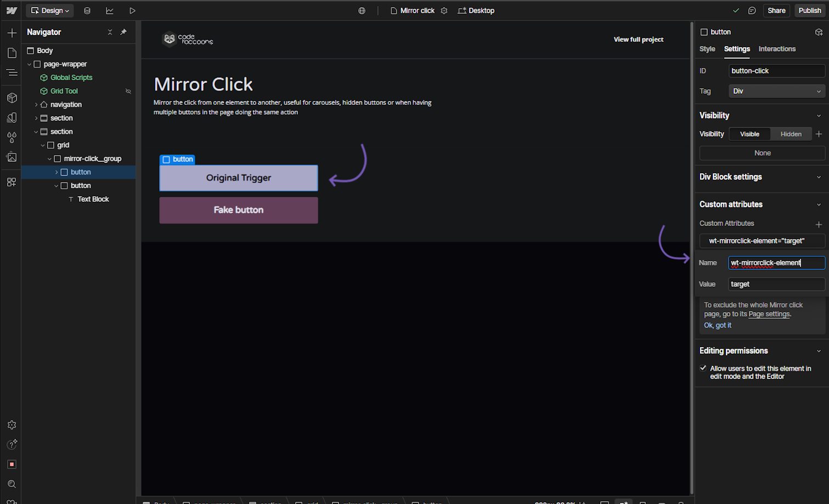
Task: Open the Assets image panel icon
Action: point(12,157)
